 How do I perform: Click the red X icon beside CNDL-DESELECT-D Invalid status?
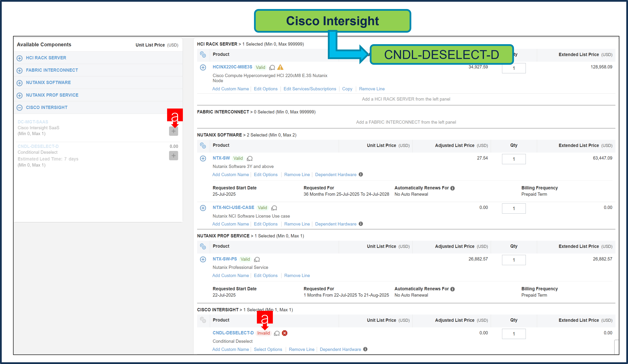(285, 333)
